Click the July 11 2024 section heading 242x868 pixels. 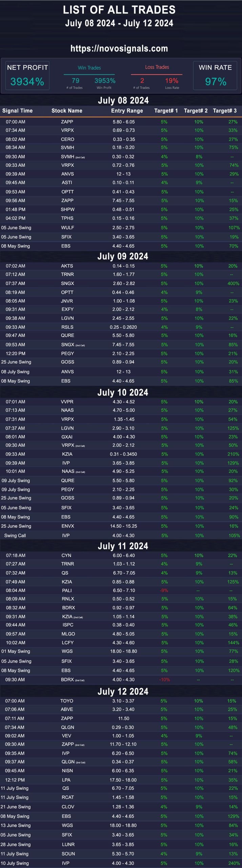pos(123,546)
